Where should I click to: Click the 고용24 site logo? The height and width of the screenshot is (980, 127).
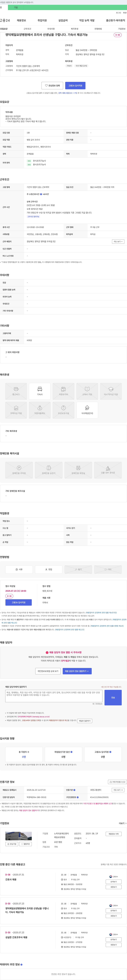(x=5, y=21)
